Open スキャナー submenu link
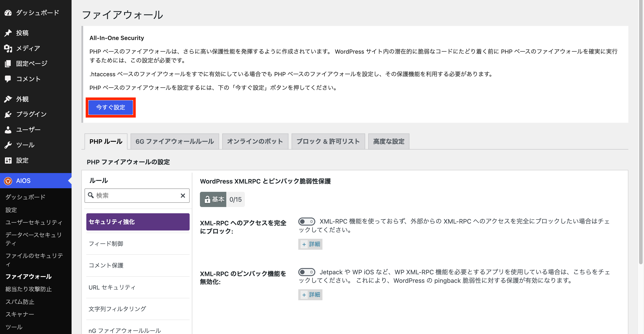The image size is (644, 334). (20, 315)
